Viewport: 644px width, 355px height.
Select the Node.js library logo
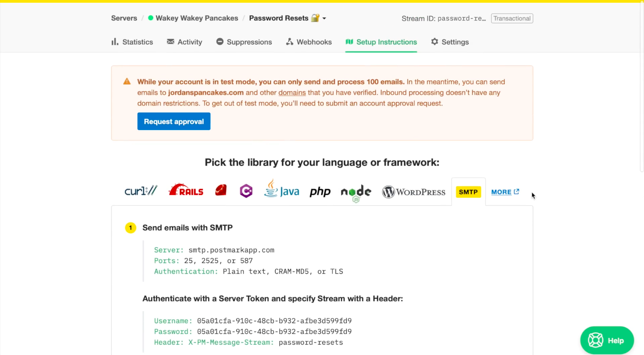point(356,193)
